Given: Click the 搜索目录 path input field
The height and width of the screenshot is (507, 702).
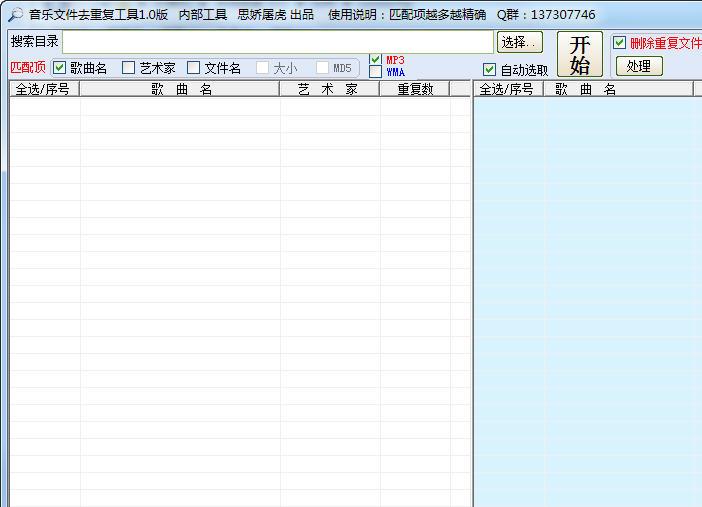Looking at the screenshot, I should (277, 42).
